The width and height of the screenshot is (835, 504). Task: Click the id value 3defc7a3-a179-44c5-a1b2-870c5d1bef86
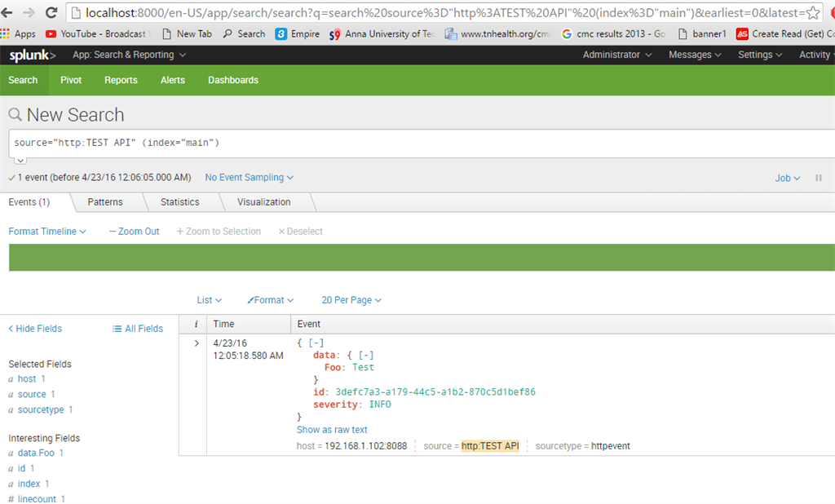pos(435,391)
